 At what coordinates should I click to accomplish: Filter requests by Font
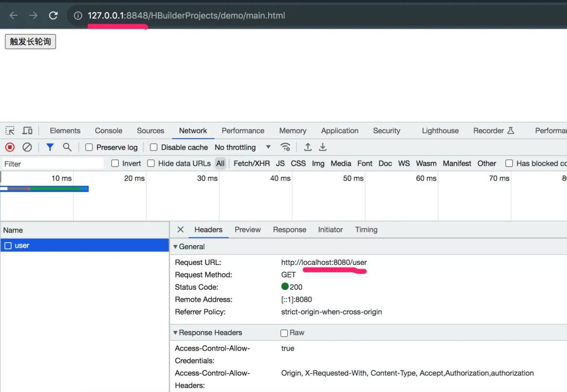[365, 163]
